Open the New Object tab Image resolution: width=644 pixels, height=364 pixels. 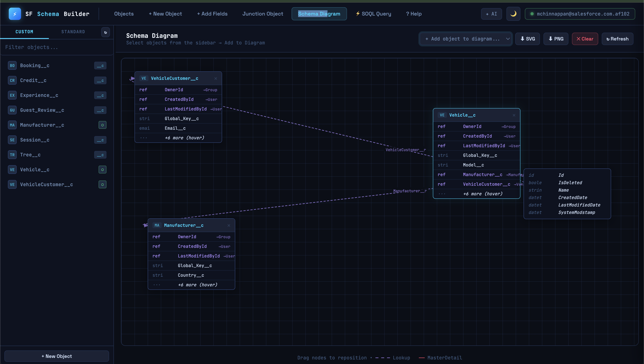(x=165, y=14)
